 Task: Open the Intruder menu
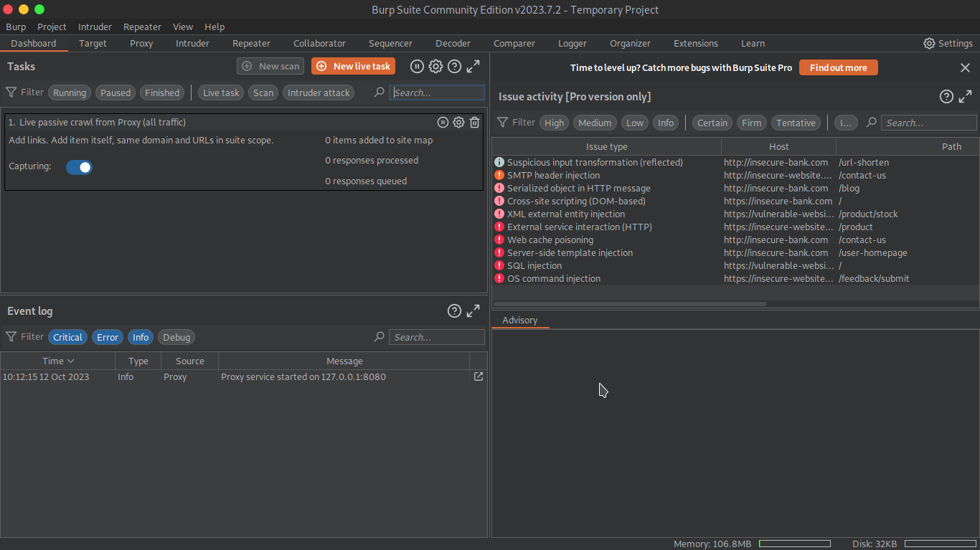(95, 27)
